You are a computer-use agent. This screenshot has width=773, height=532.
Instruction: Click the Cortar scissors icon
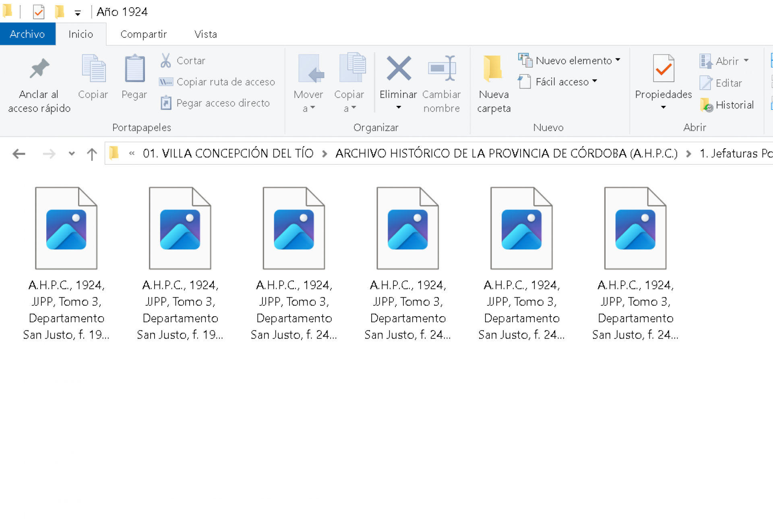pyautogui.click(x=165, y=61)
